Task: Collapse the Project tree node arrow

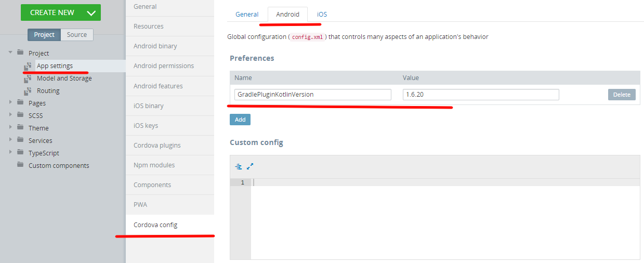Action: [x=10, y=52]
